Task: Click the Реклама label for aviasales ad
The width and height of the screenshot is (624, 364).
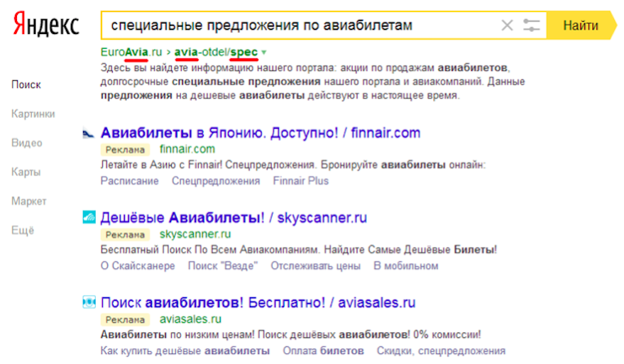Action: click(x=125, y=319)
